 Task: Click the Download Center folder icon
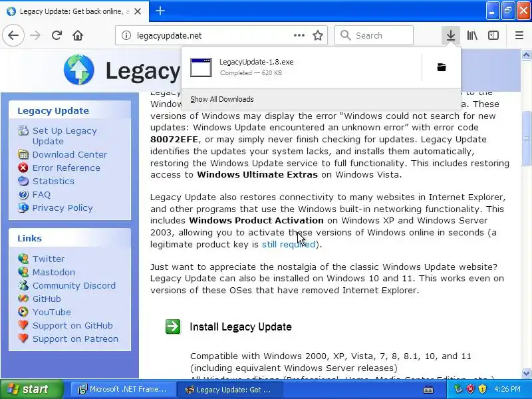23,154
